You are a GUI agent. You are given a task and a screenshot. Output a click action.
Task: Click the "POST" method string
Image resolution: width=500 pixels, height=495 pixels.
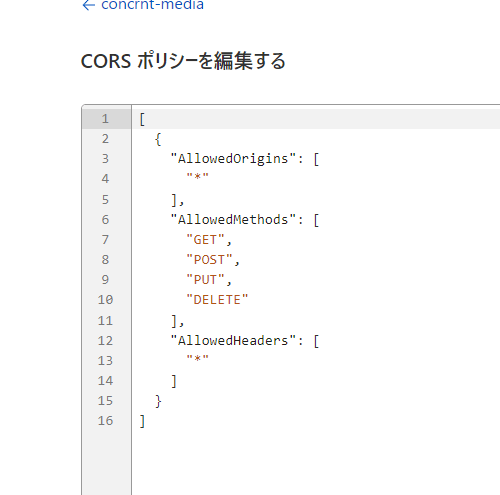(209, 260)
